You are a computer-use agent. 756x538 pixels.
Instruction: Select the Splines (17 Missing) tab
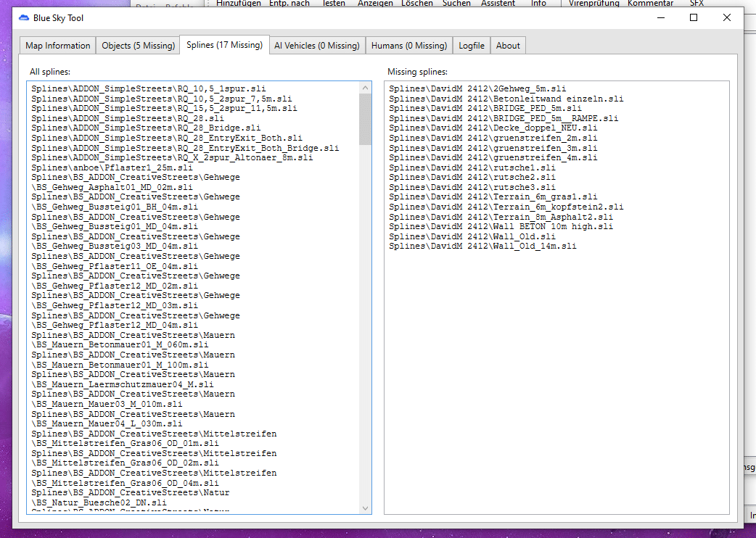pyautogui.click(x=224, y=45)
